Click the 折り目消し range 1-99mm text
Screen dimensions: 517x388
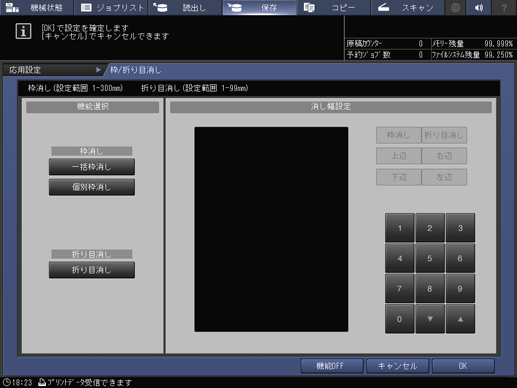(195, 88)
